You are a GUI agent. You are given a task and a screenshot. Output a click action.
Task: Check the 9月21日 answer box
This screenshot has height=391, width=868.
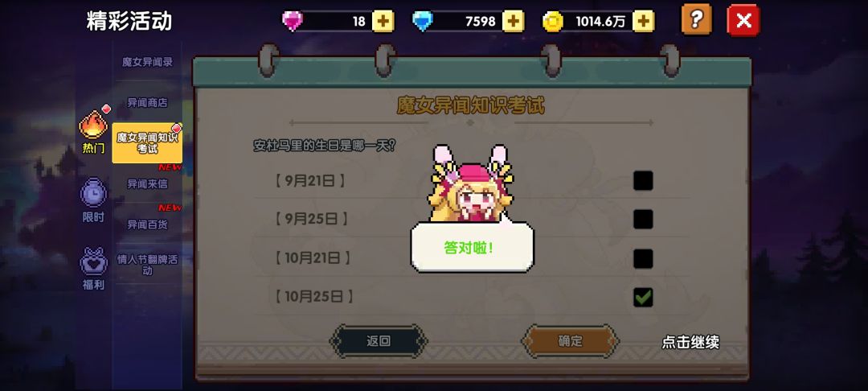click(x=643, y=180)
